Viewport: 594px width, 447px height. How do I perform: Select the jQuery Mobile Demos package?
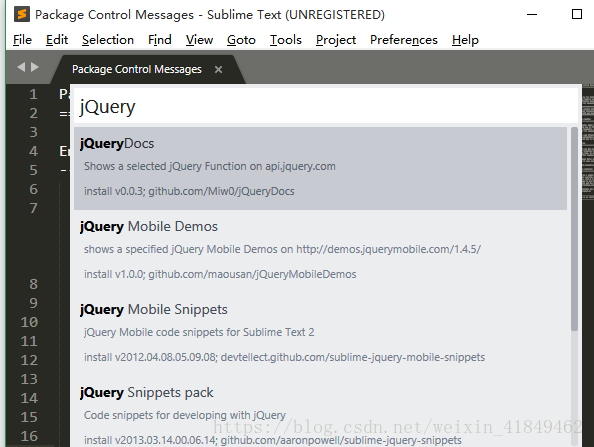pyautogui.click(x=320, y=251)
